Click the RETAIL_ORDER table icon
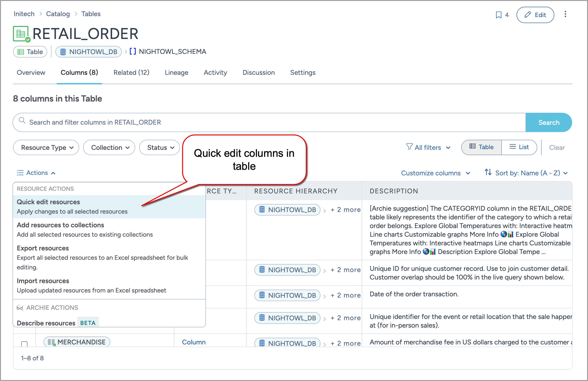Image resolution: width=588 pixels, height=381 pixels. coord(21,34)
